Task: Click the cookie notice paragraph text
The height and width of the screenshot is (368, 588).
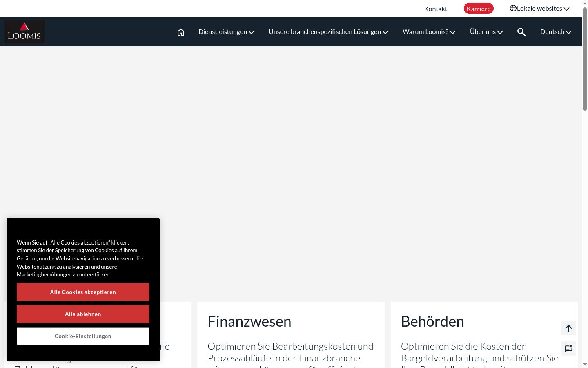Action: [80, 258]
